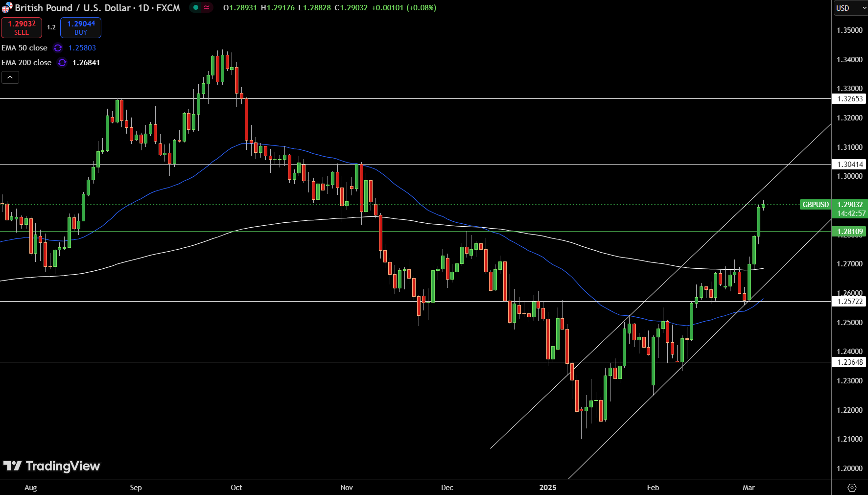
Task: Select the green 1.28109 price label
Action: 849,232
